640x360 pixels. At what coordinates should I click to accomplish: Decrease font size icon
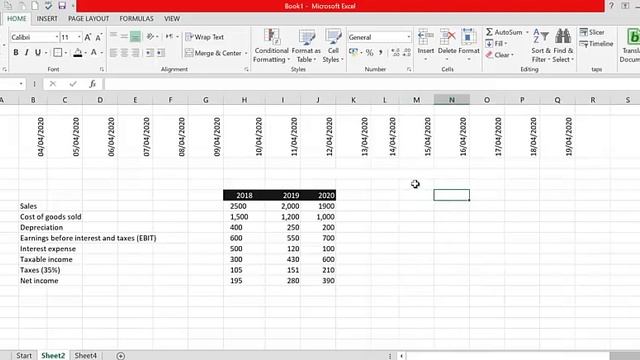pyautogui.click(x=98, y=37)
